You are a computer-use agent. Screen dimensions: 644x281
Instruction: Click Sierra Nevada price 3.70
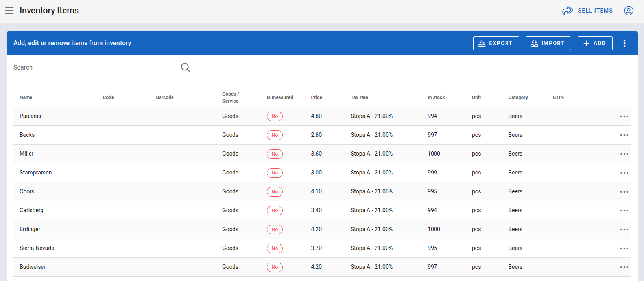(x=316, y=248)
